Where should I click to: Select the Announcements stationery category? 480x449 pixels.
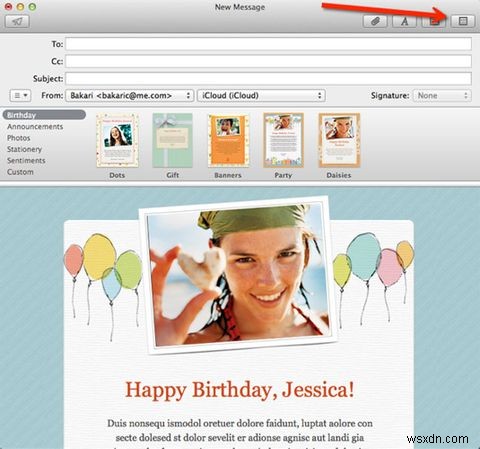(x=35, y=127)
